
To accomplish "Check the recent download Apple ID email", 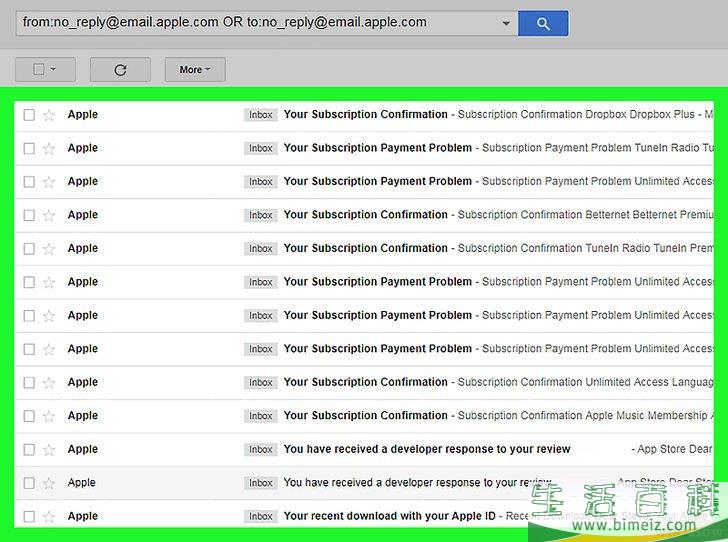I will [29, 516].
